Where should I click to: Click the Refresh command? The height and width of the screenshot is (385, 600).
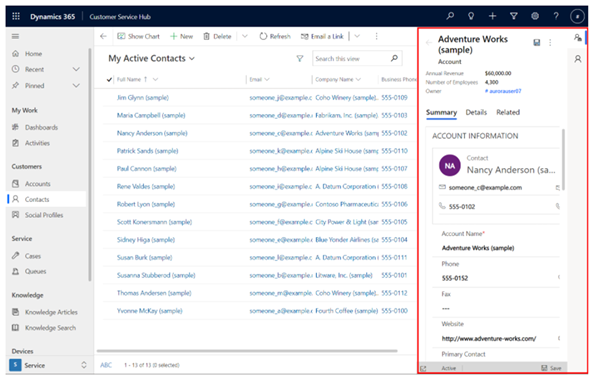click(275, 36)
